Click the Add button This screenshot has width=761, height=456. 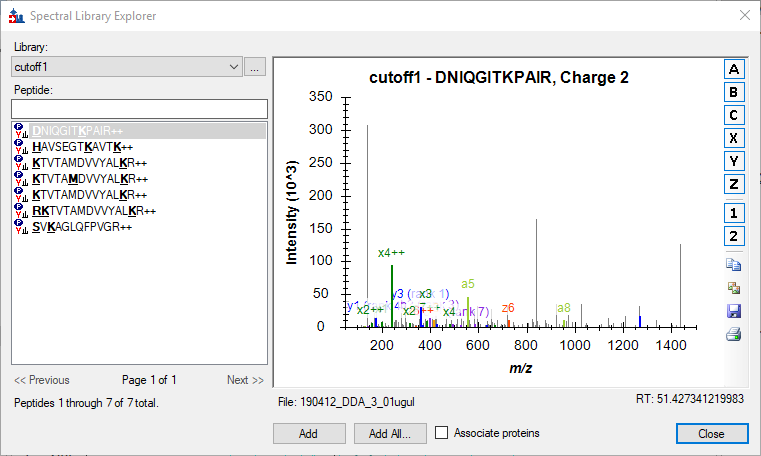pyautogui.click(x=308, y=434)
